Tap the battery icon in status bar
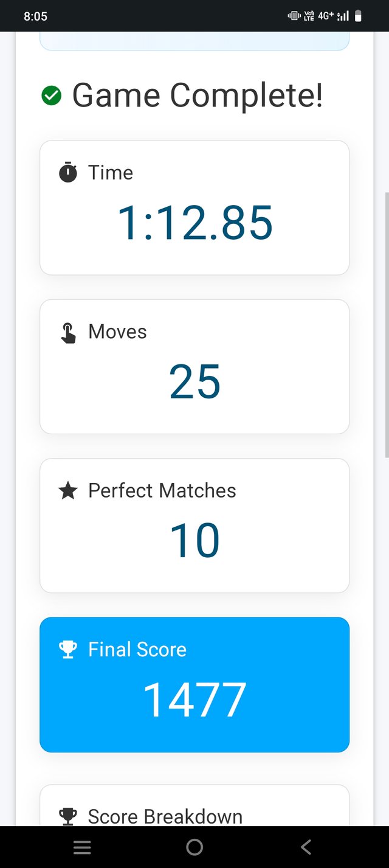This screenshot has width=389, height=868. click(x=358, y=16)
